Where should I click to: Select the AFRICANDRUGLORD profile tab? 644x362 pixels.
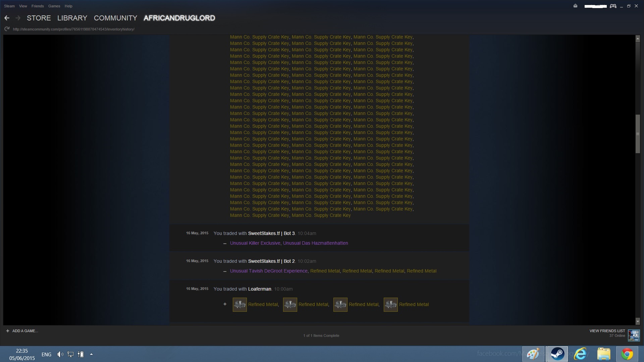[179, 18]
